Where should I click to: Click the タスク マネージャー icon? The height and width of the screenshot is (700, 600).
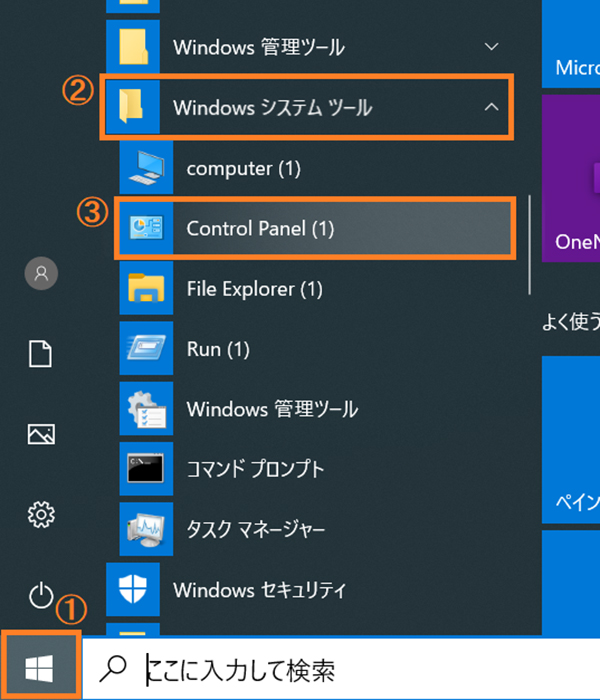click(145, 529)
